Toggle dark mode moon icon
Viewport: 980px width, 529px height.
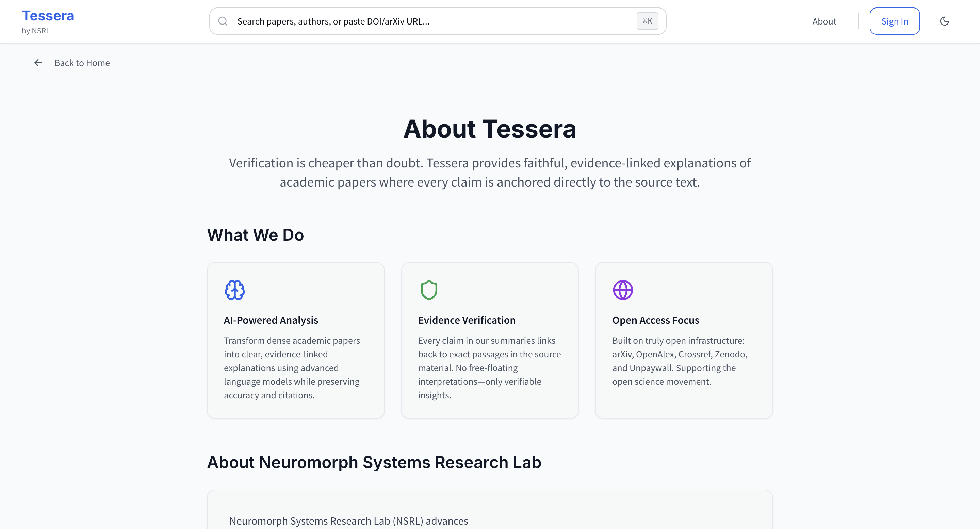944,21
